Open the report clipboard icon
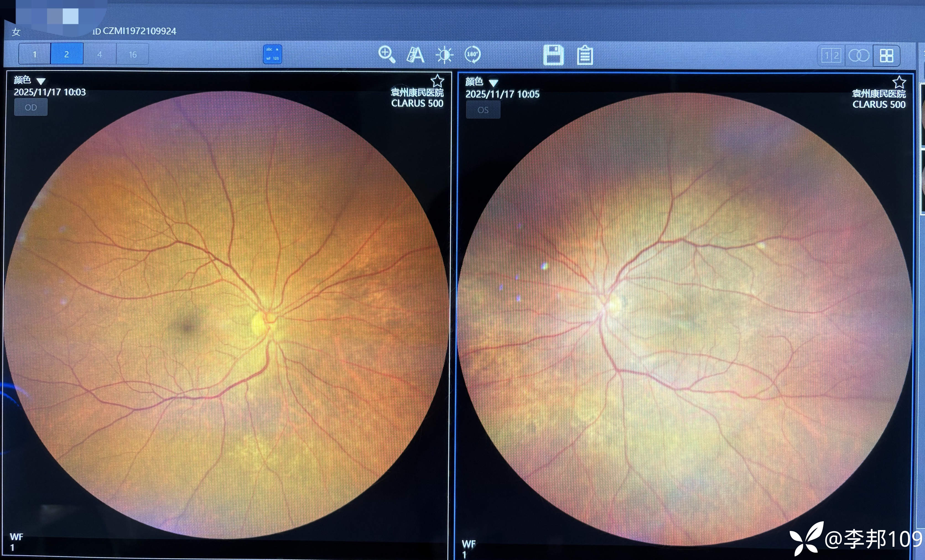Viewport: 925px width, 560px height. tap(585, 55)
